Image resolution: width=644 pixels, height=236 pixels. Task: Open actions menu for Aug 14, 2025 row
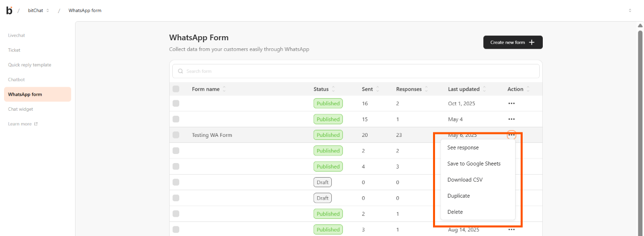512,229
